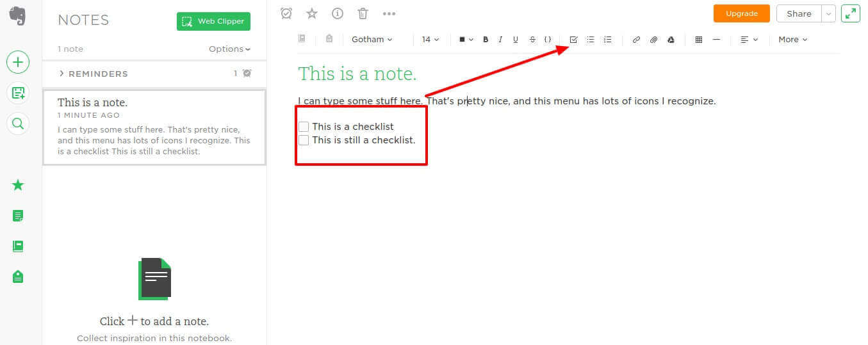The width and height of the screenshot is (868, 345).
Task: Add note to shortcuts with star icon
Action: coord(312,13)
